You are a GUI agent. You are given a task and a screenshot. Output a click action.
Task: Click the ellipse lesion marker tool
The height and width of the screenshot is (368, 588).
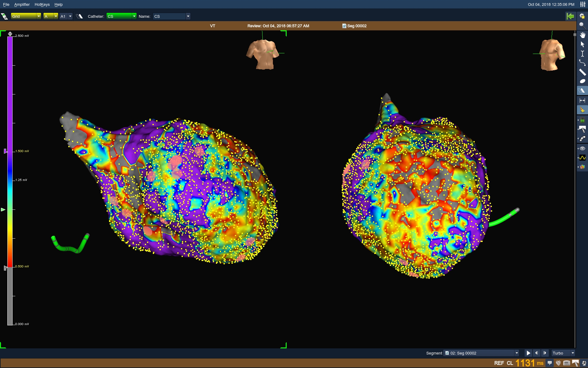pyautogui.click(x=582, y=81)
